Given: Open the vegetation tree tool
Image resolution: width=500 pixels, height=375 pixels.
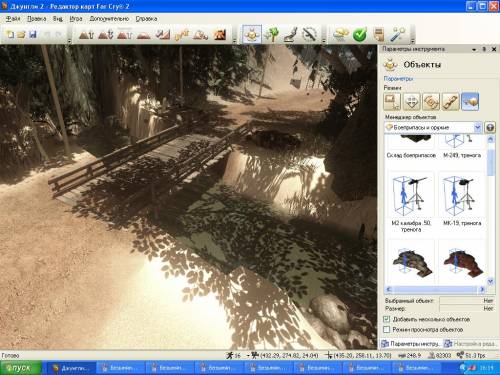Looking at the screenshot, I should click(x=272, y=34).
